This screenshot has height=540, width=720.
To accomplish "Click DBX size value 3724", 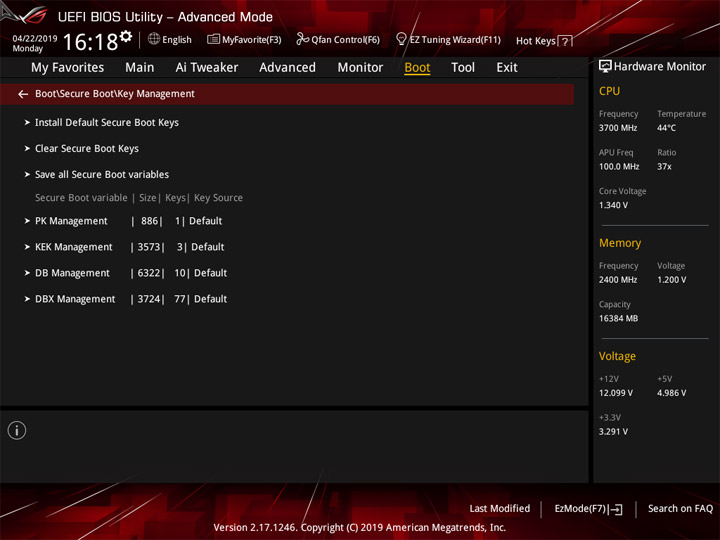I will (x=149, y=299).
